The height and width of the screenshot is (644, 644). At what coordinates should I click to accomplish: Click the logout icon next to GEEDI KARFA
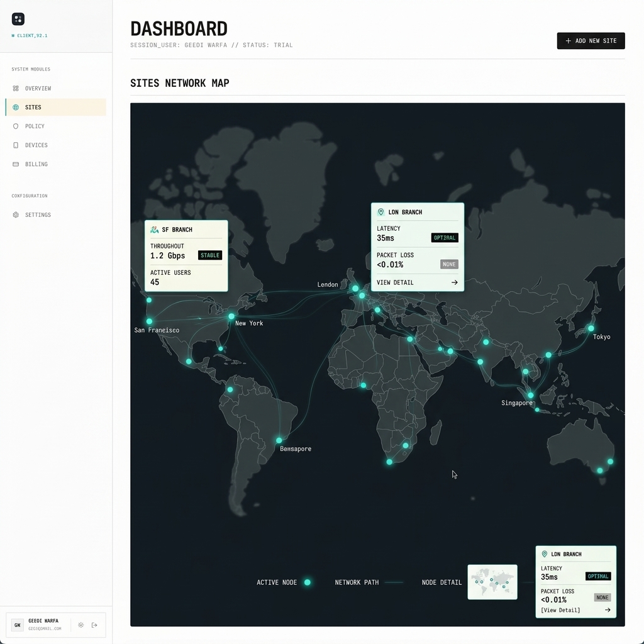coord(95,625)
